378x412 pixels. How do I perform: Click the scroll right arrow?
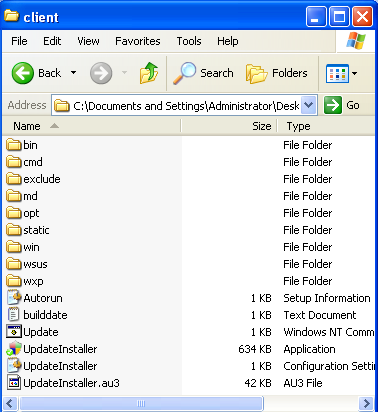tap(367, 403)
